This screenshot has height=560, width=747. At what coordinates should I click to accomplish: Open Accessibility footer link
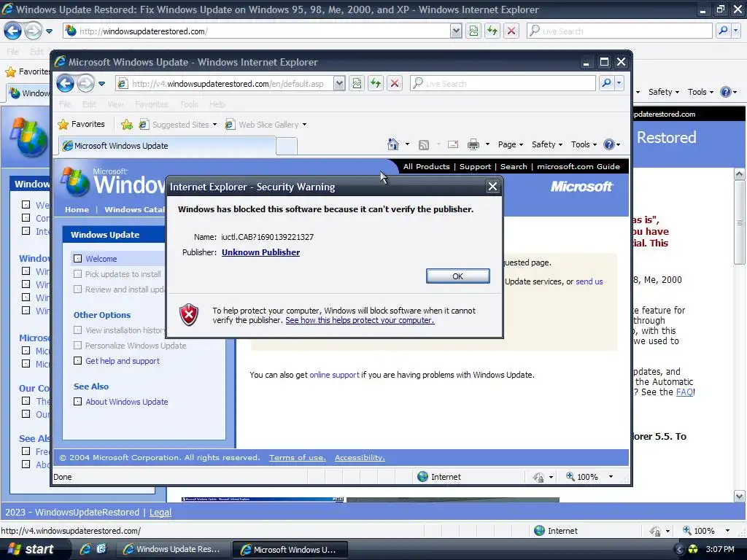pyautogui.click(x=360, y=458)
